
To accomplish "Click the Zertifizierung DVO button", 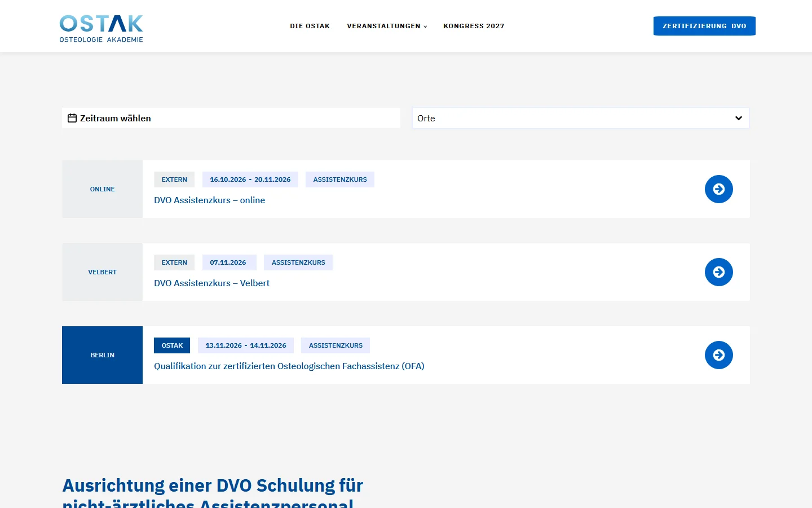I will click(x=704, y=26).
